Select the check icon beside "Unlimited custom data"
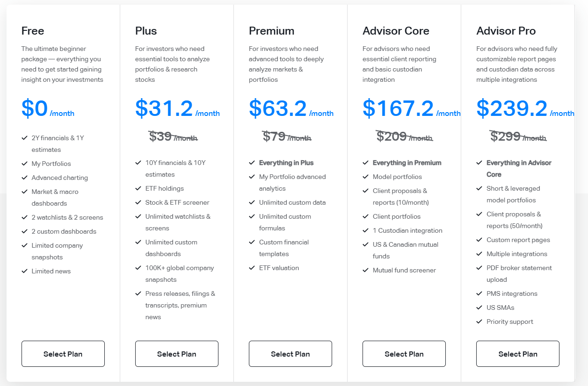 point(252,202)
